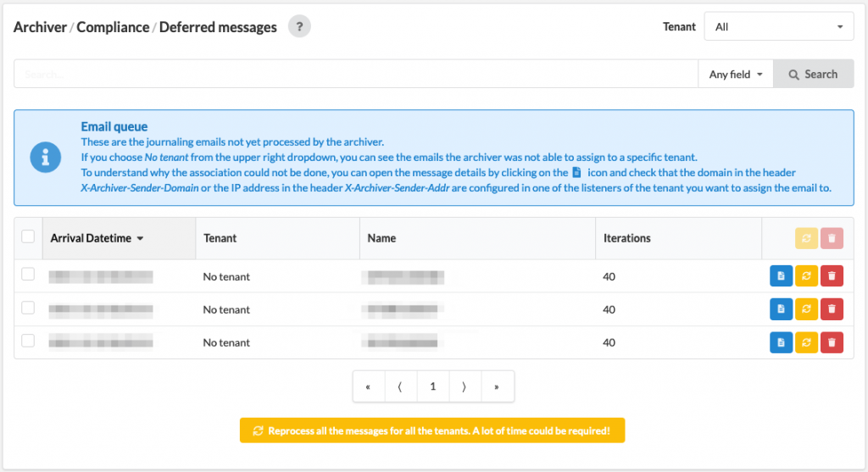Sort by Arrival Datetime column
The width and height of the screenshot is (868, 472).
coord(97,238)
